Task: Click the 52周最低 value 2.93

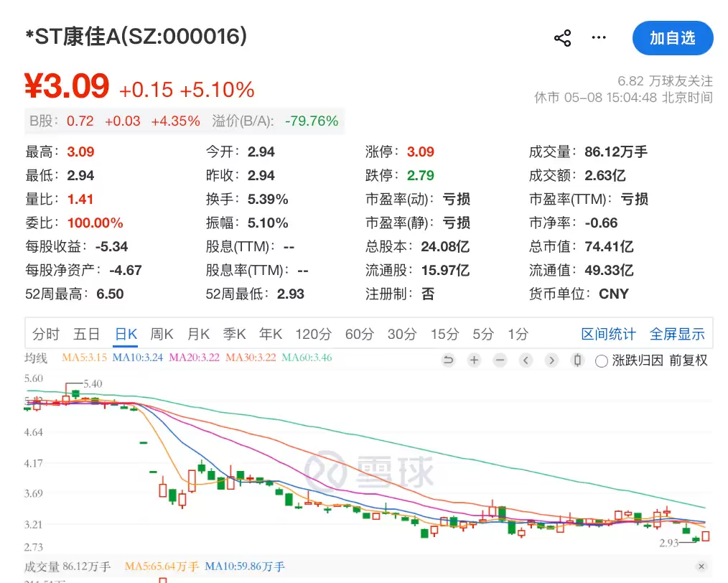Action: (291, 294)
